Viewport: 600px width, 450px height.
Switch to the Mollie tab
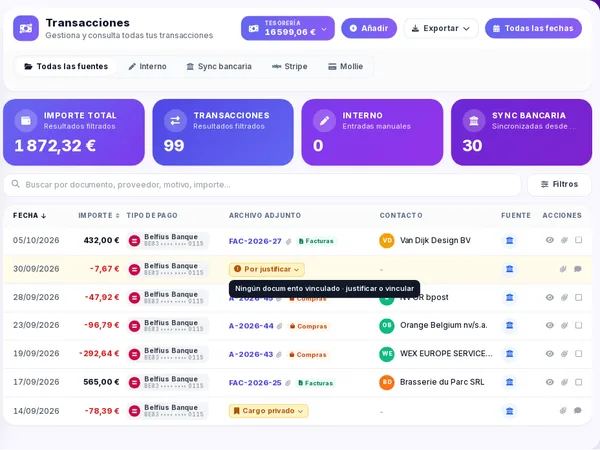coord(346,66)
